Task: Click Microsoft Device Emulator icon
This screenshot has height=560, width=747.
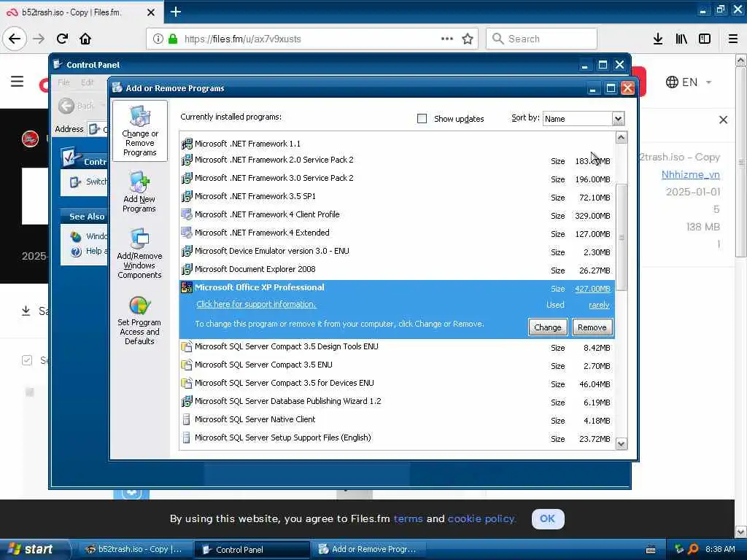Action: [187, 251]
